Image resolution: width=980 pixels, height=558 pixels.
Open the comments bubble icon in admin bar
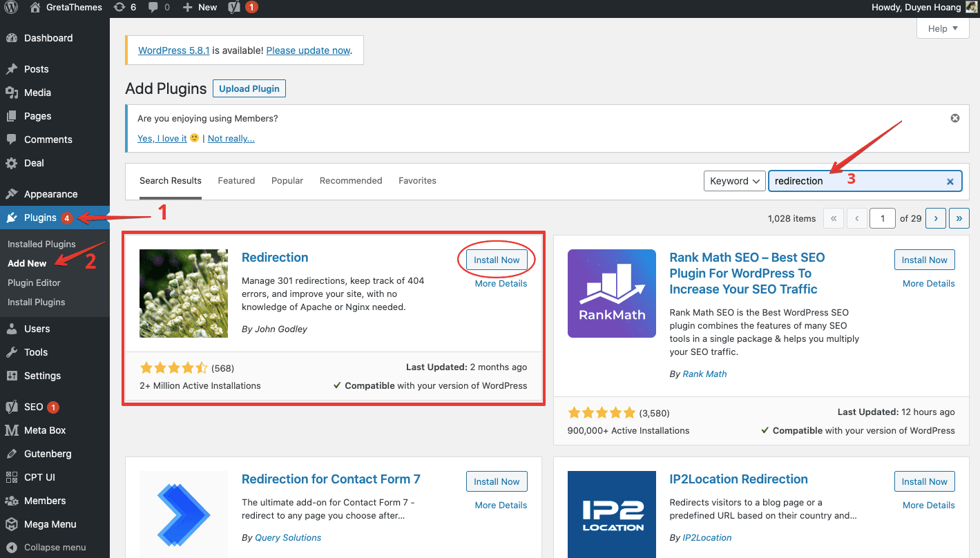[x=159, y=8]
